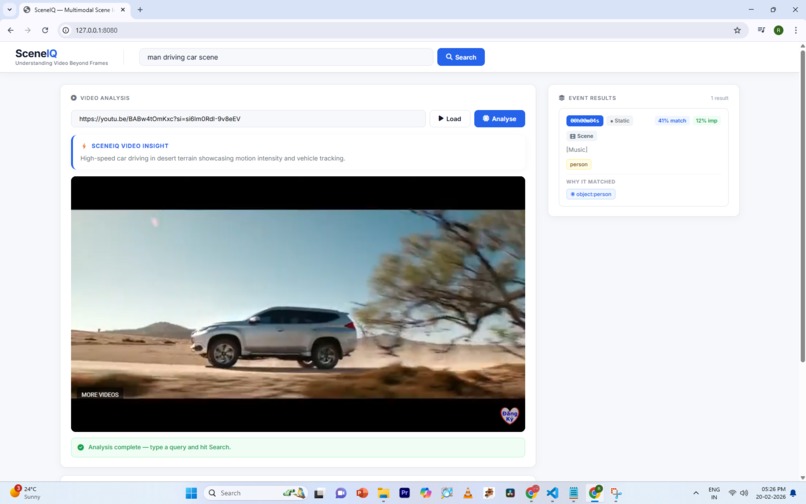Click the Video Analysis header icon
Viewport: 806px width, 504px height.
[x=74, y=98]
